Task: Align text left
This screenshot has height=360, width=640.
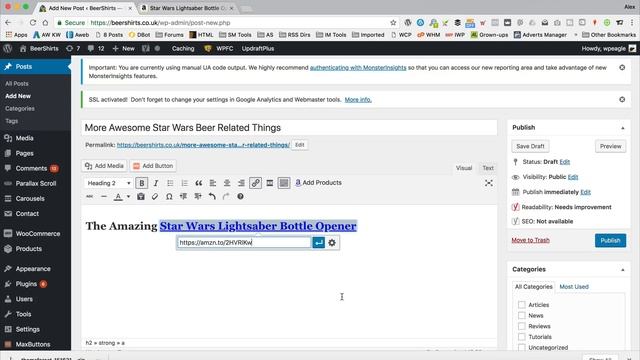Action: (x=213, y=183)
